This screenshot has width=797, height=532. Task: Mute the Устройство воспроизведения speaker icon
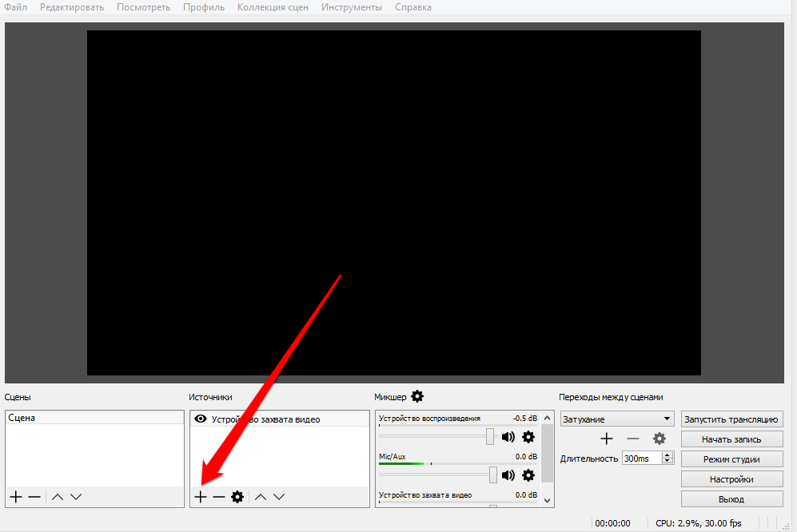pos(508,437)
